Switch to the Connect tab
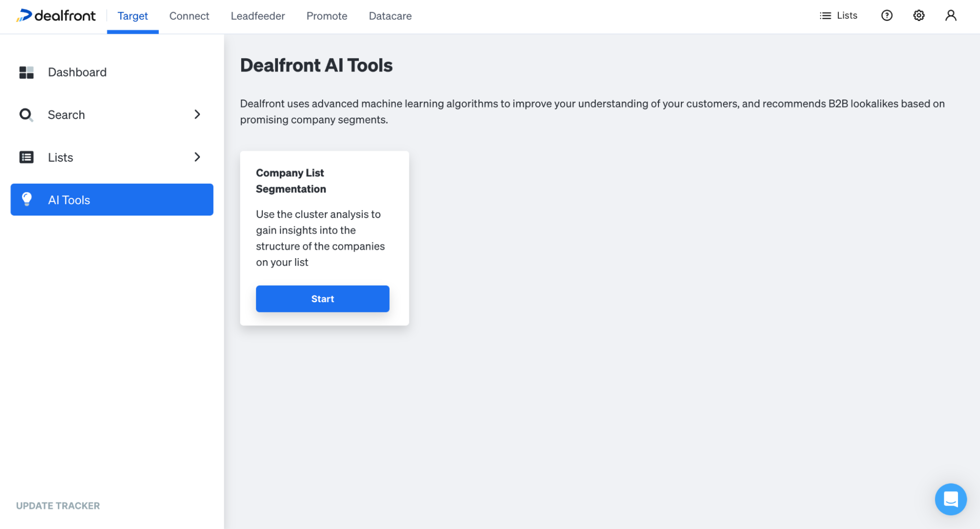Image resolution: width=980 pixels, height=529 pixels. [189, 16]
